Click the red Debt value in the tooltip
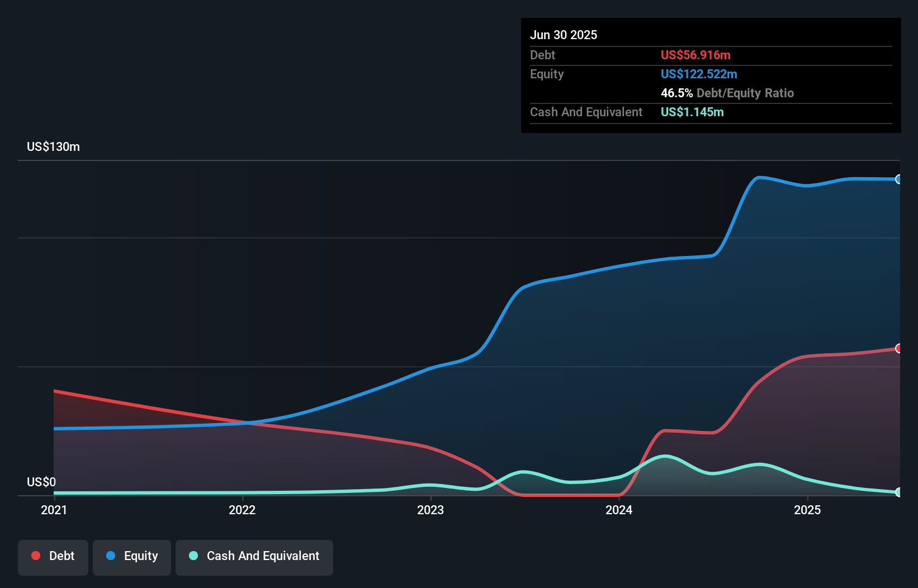The height and width of the screenshot is (588, 918). coord(695,55)
